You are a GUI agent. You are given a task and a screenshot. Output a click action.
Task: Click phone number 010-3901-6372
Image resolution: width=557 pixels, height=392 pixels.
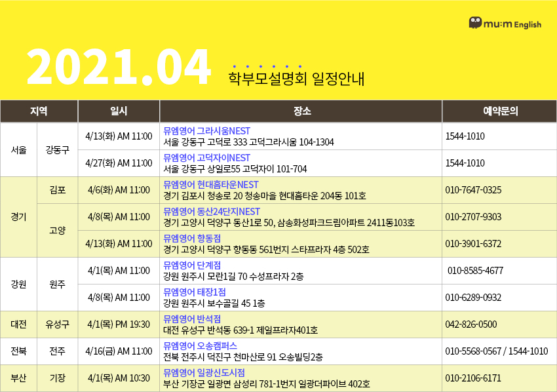[x=473, y=244]
